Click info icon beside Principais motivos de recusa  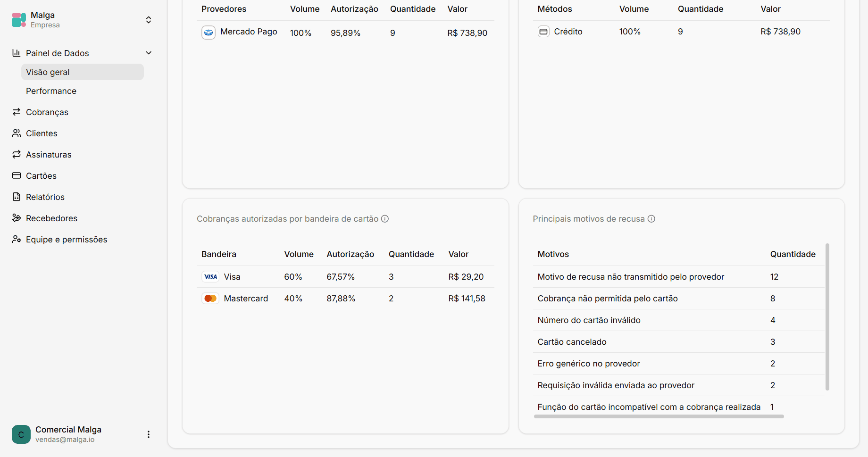click(x=651, y=219)
